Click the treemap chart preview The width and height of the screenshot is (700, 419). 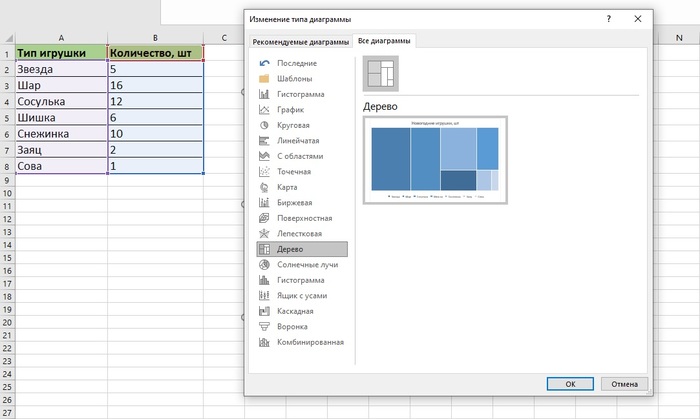pyautogui.click(x=435, y=160)
